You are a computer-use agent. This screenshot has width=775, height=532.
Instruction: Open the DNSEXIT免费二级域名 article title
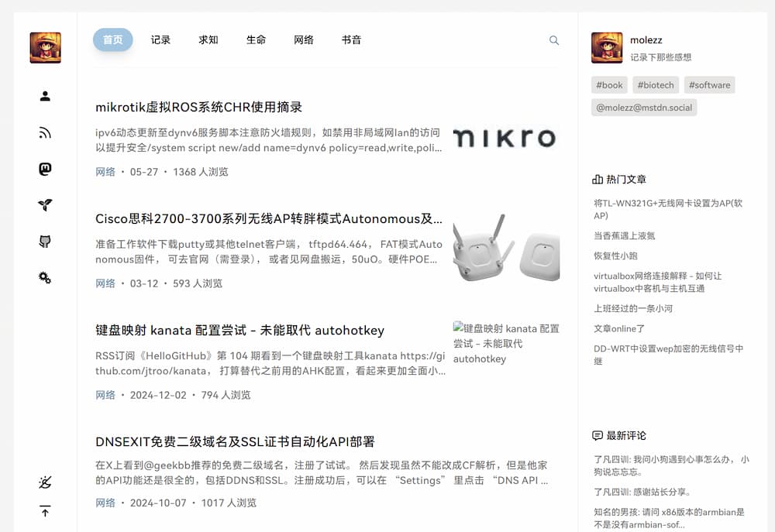tap(236, 441)
